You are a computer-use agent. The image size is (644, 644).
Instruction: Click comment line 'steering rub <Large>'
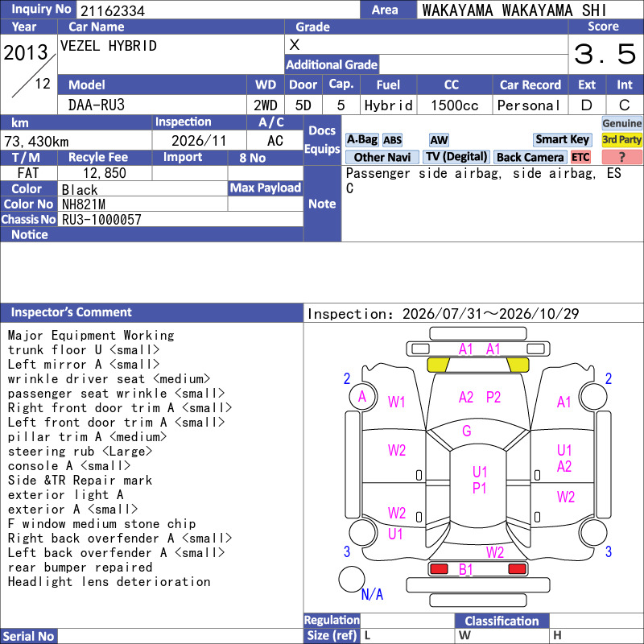pyautogui.click(x=80, y=452)
